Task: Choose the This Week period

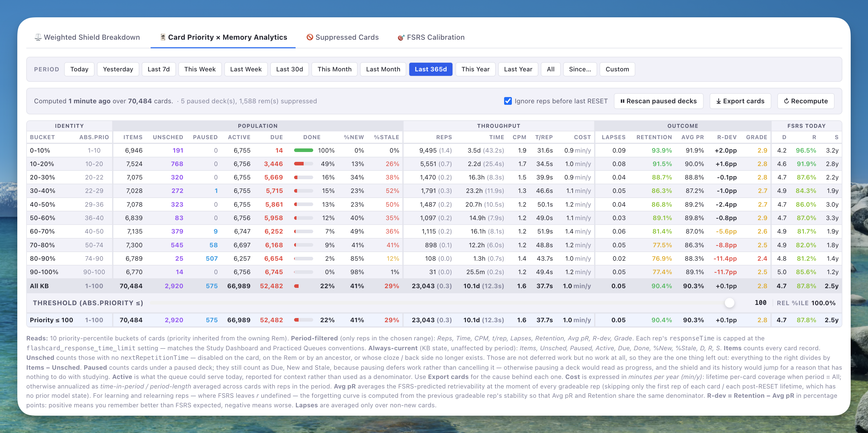Action: tap(200, 69)
